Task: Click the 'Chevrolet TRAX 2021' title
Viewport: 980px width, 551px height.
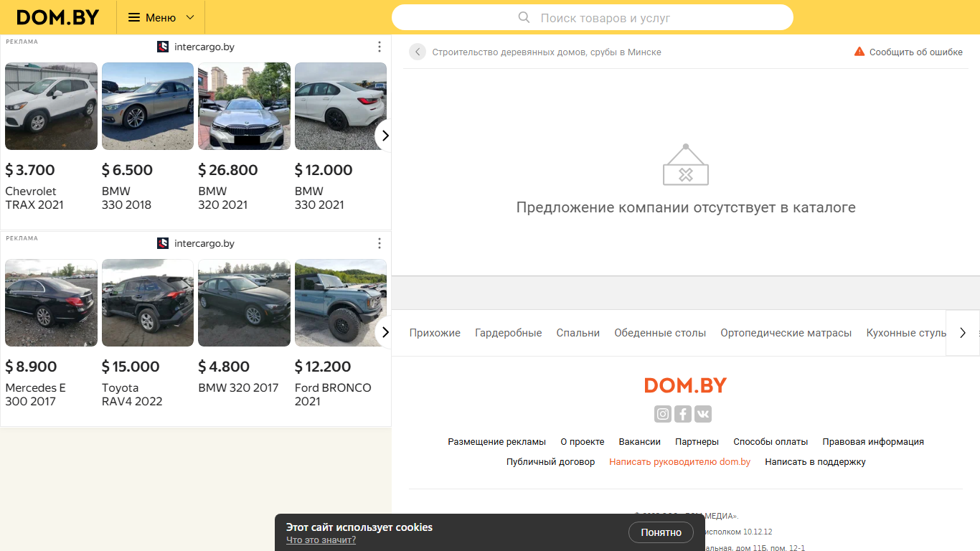Action: pos(34,198)
